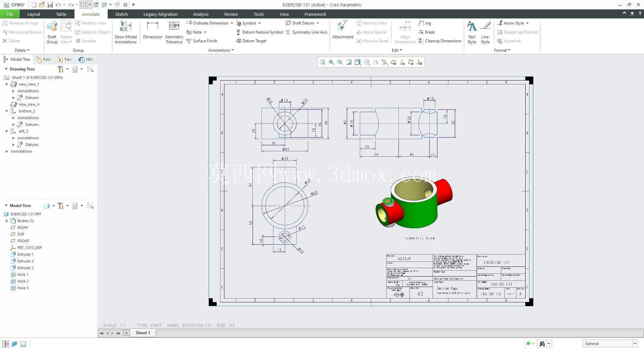Open the Drawing Tree settings icon

pyautogui.click(x=60, y=69)
